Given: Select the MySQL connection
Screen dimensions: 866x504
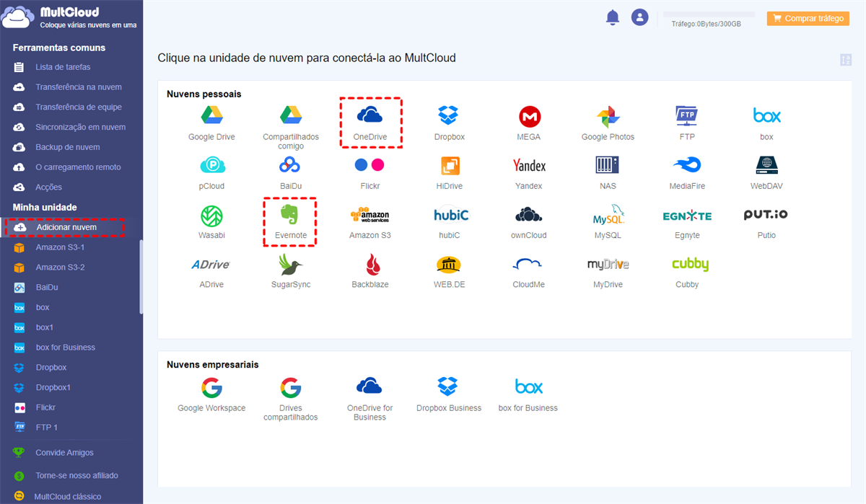Looking at the screenshot, I should pos(608,221).
